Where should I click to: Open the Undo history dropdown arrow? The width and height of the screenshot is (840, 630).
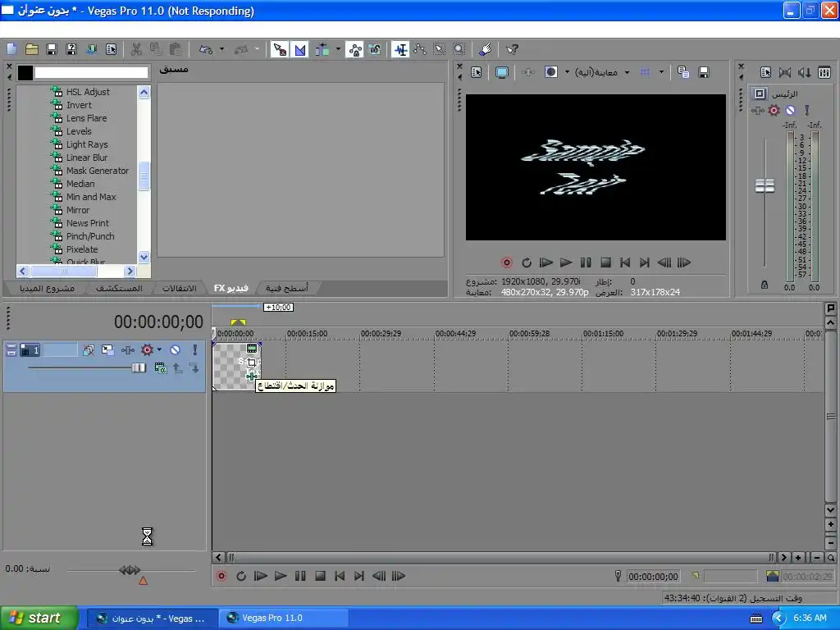point(221,49)
